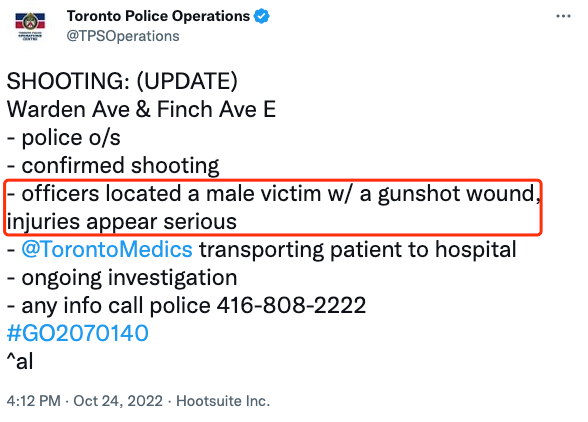The height and width of the screenshot is (422, 588).
Task: Click the phone number 416-808-2222
Action: coord(291,305)
